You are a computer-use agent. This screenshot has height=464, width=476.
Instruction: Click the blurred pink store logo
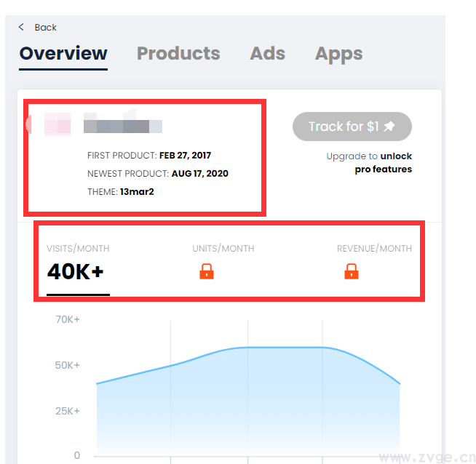pos(57,124)
